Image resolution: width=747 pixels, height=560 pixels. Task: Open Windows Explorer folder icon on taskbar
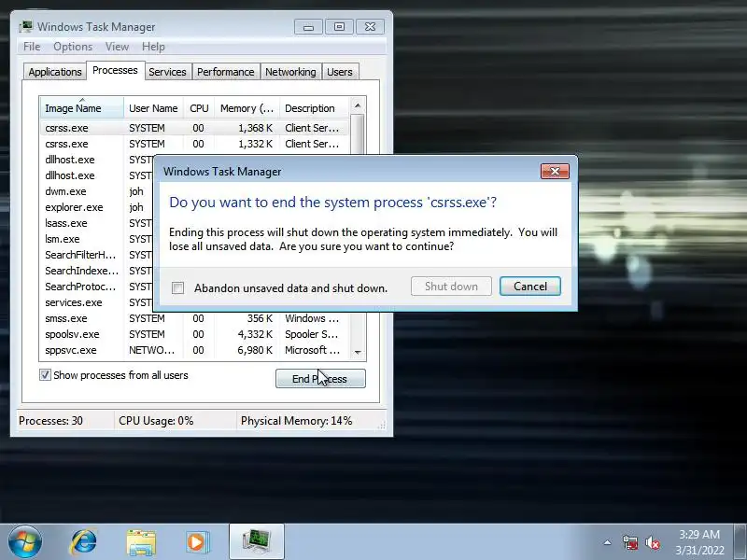click(x=141, y=542)
